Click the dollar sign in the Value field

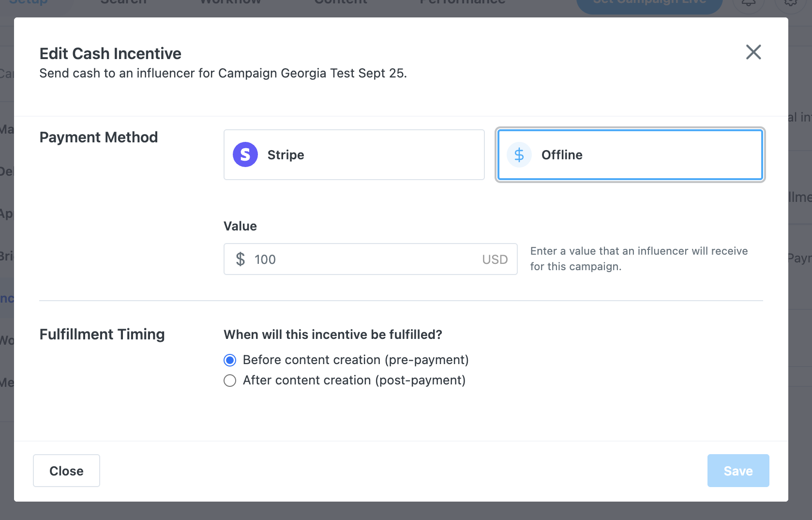[241, 260]
